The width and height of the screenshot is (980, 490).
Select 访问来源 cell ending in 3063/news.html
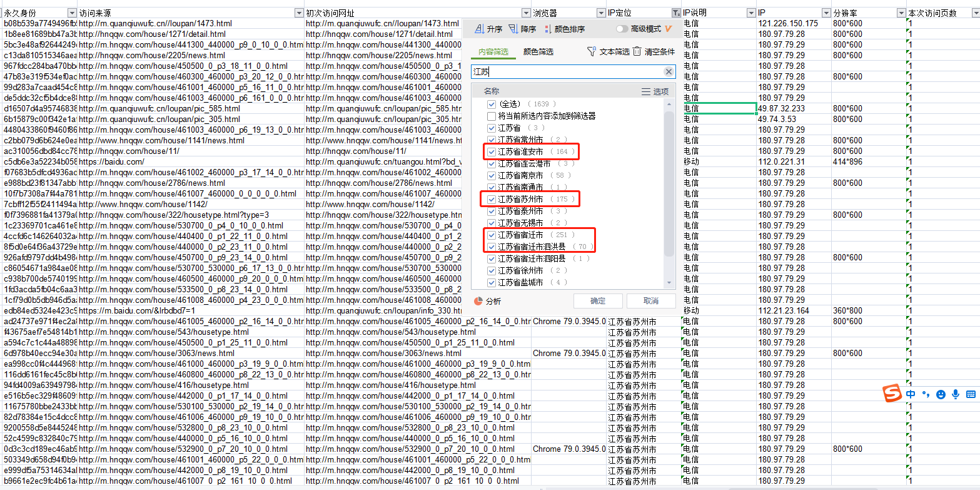click(x=191, y=353)
